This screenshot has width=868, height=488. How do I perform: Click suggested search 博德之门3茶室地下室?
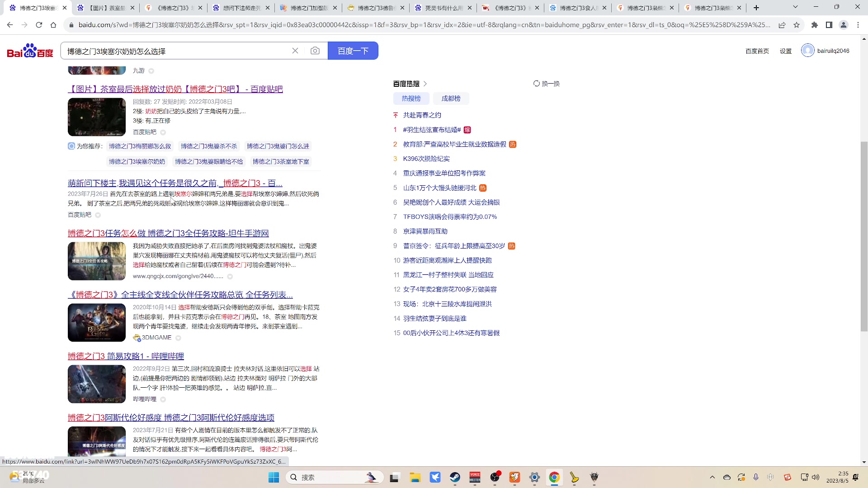[x=281, y=161]
